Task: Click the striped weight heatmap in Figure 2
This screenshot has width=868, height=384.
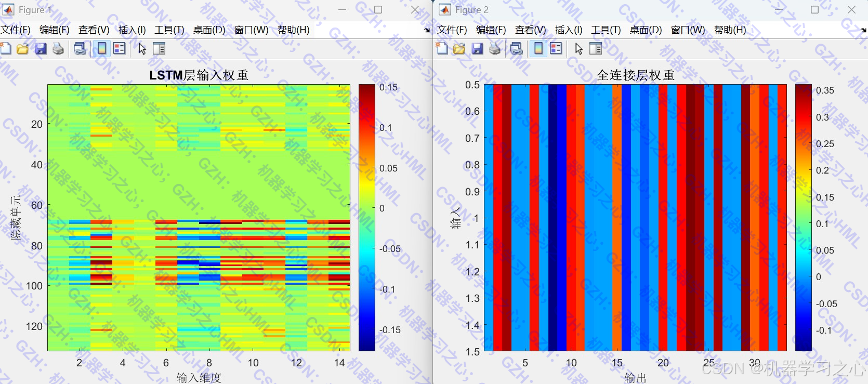Action: [635, 218]
